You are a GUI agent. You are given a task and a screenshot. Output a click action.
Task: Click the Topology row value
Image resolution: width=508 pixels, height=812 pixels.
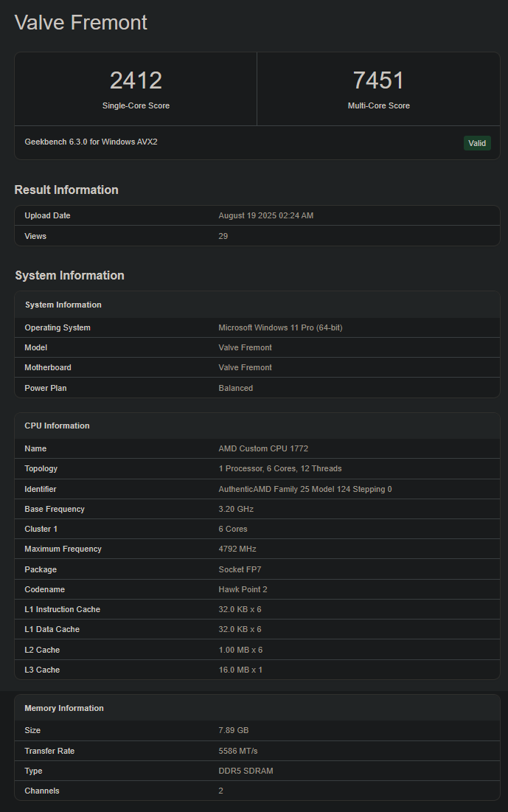click(x=279, y=468)
